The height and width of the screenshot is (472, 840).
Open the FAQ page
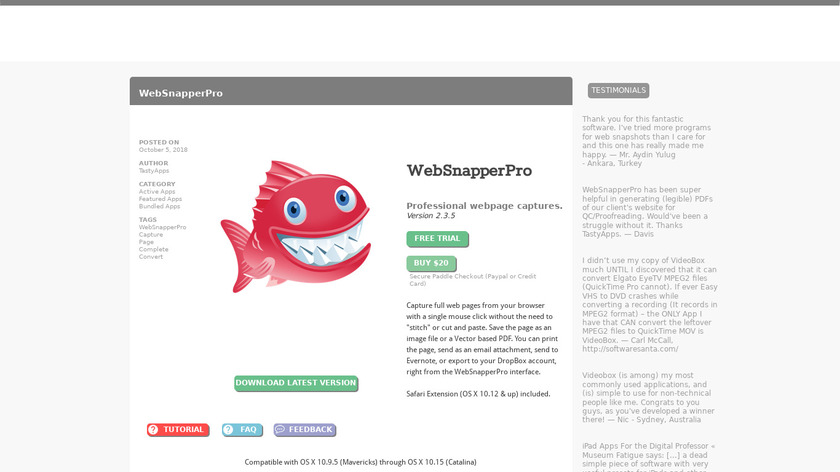(x=242, y=430)
